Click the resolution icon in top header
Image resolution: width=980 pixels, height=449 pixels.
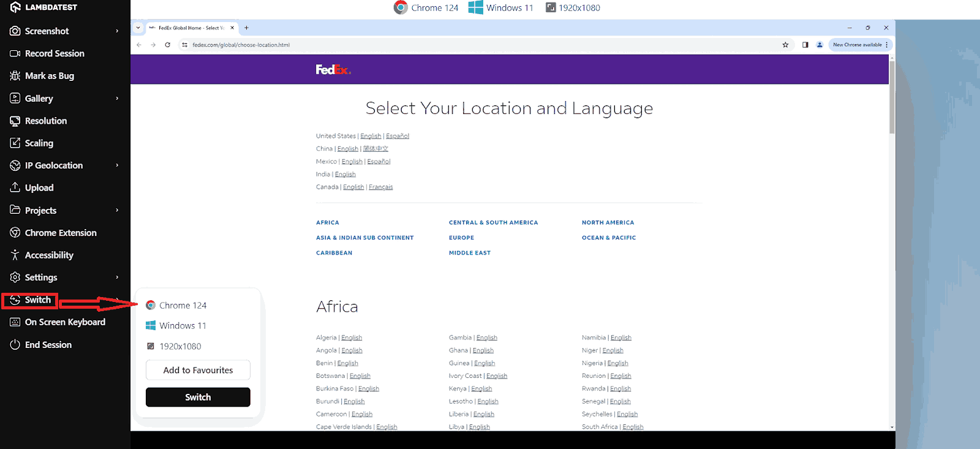coord(551,7)
